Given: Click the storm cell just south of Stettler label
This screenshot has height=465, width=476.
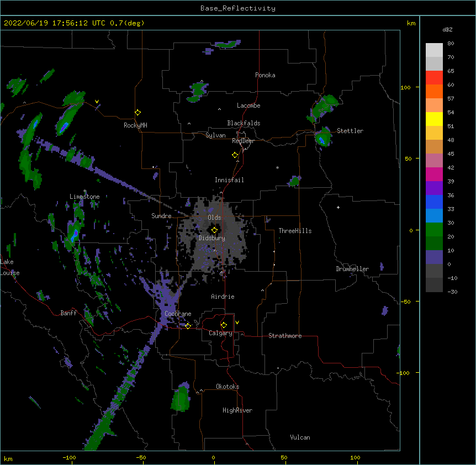Looking at the screenshot, I should pyautogui.click(x=322, y=137).
